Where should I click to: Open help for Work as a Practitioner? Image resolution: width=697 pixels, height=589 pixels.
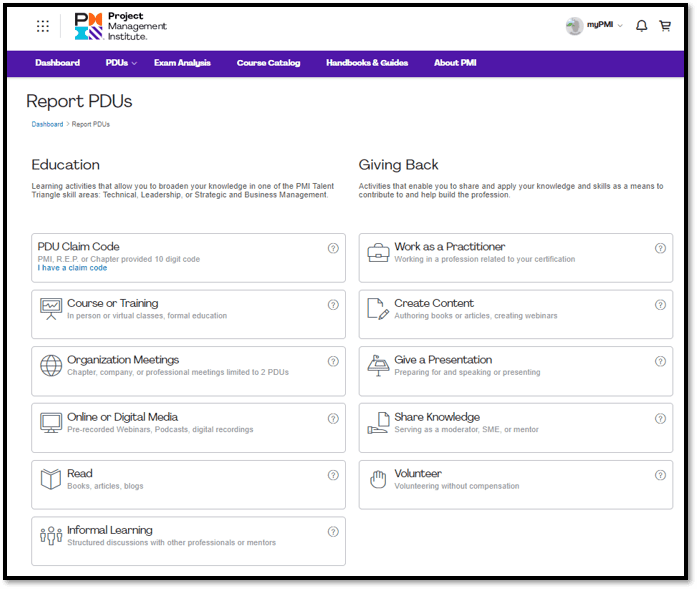pyautogui.click(x=660, y=248)
